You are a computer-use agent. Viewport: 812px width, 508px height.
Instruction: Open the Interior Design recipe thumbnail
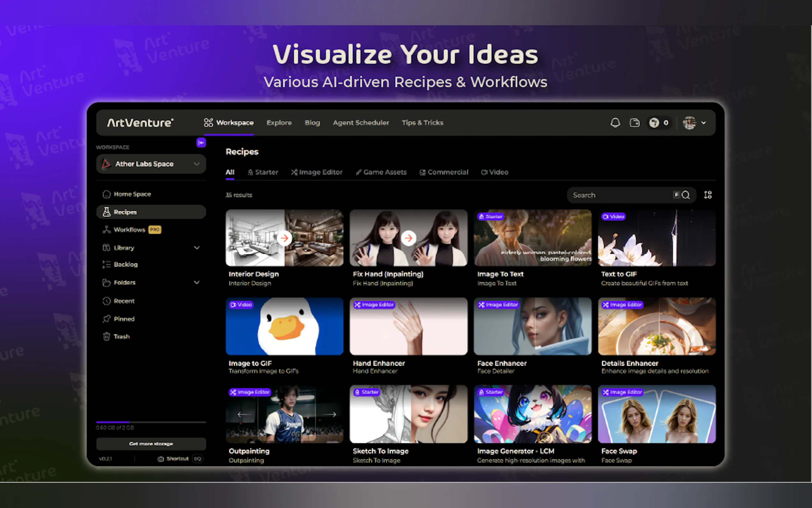(284, 238)
